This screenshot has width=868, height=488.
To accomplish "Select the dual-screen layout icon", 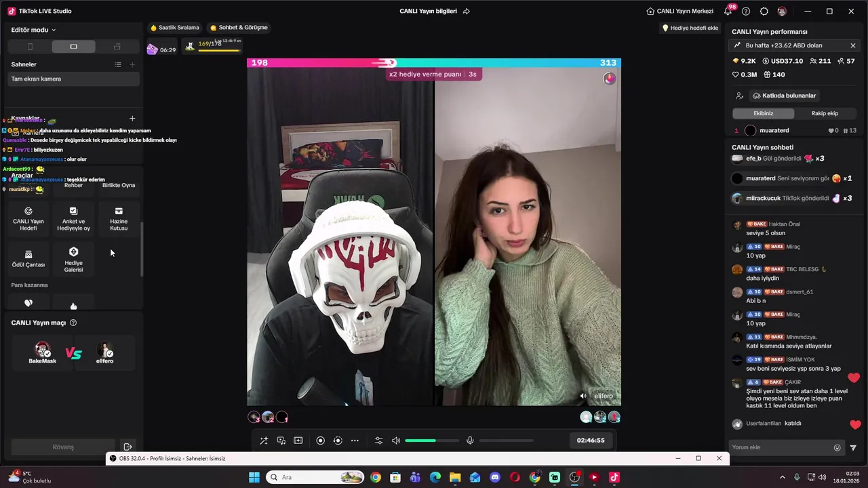I will [117, 47].
